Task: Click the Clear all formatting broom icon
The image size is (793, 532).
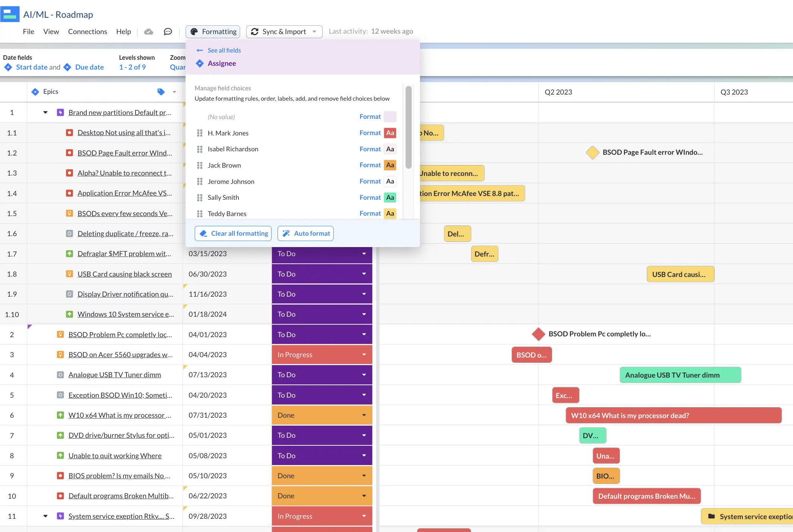Action: pos(204,233)
